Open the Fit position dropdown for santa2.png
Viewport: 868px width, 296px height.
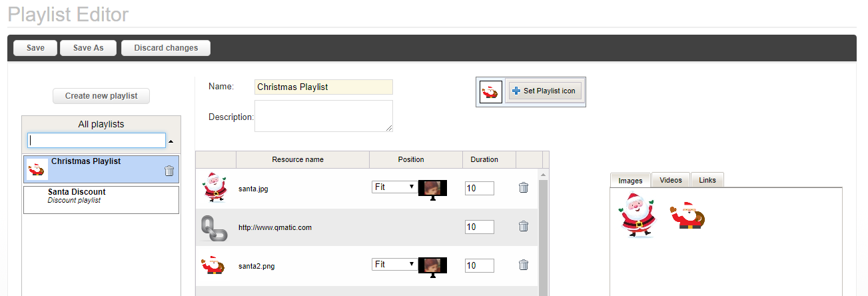pos(394,265)
